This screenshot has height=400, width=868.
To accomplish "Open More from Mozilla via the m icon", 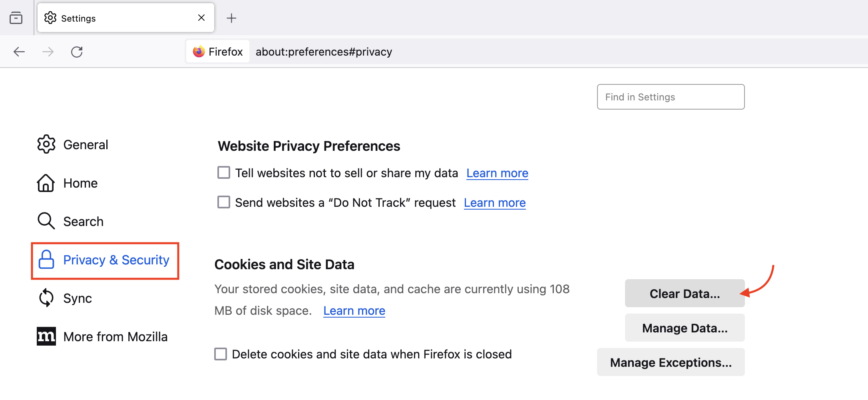I will click(46, 336).
